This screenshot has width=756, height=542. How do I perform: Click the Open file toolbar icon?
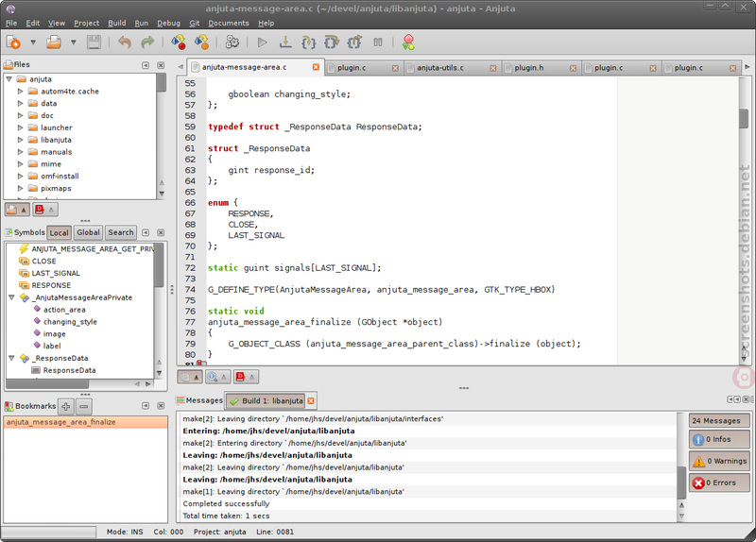pos(54,42)
